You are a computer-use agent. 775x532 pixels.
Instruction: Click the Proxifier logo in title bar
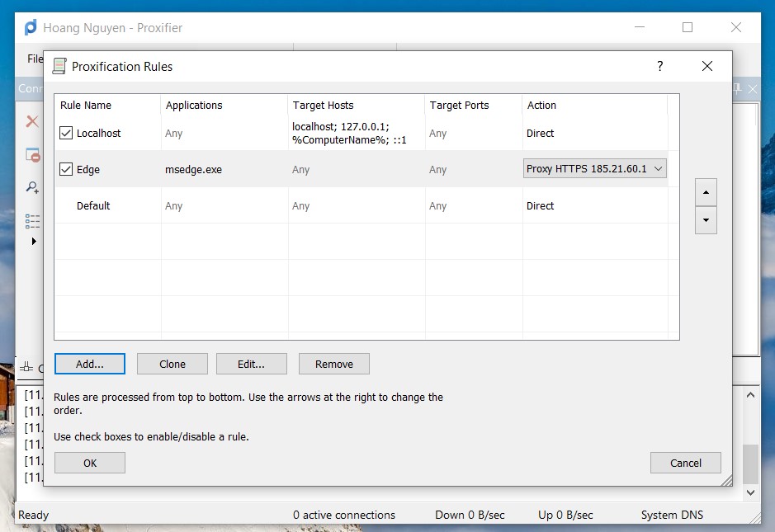(x=31, y=27)
